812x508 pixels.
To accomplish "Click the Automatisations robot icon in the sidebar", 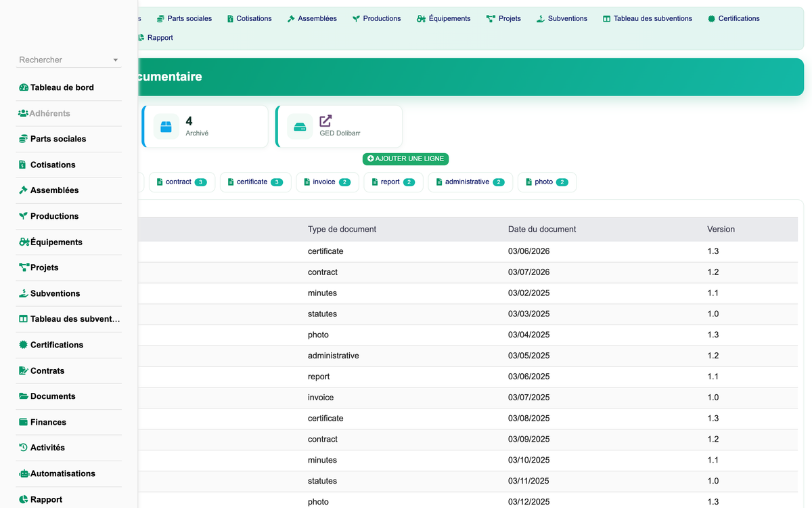I will (x=24, y=473).
